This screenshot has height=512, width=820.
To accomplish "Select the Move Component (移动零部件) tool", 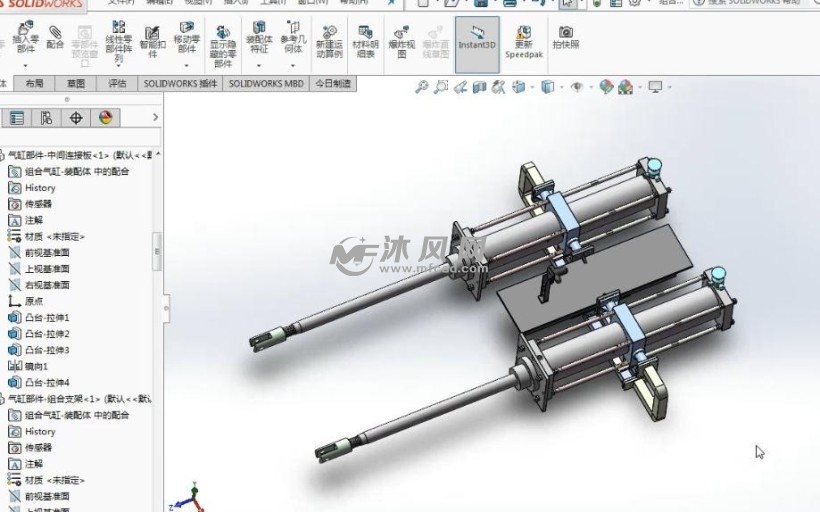I will 187,37.
